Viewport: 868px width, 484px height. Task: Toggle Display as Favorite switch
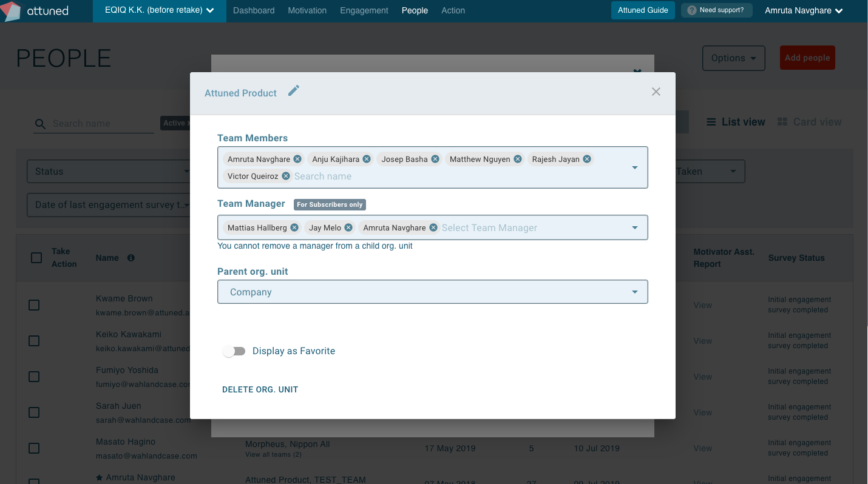click(234, 351)
